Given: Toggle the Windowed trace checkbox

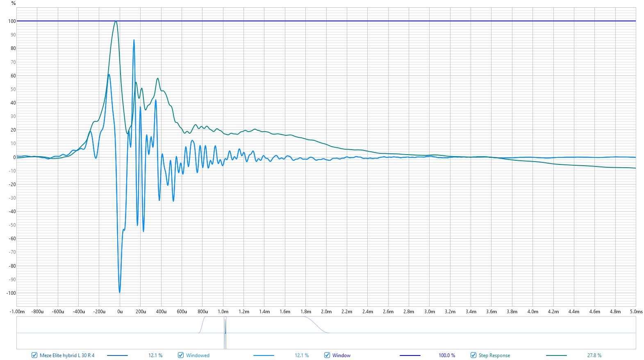Looking at the screenshot, I should (x=181, y=355).
